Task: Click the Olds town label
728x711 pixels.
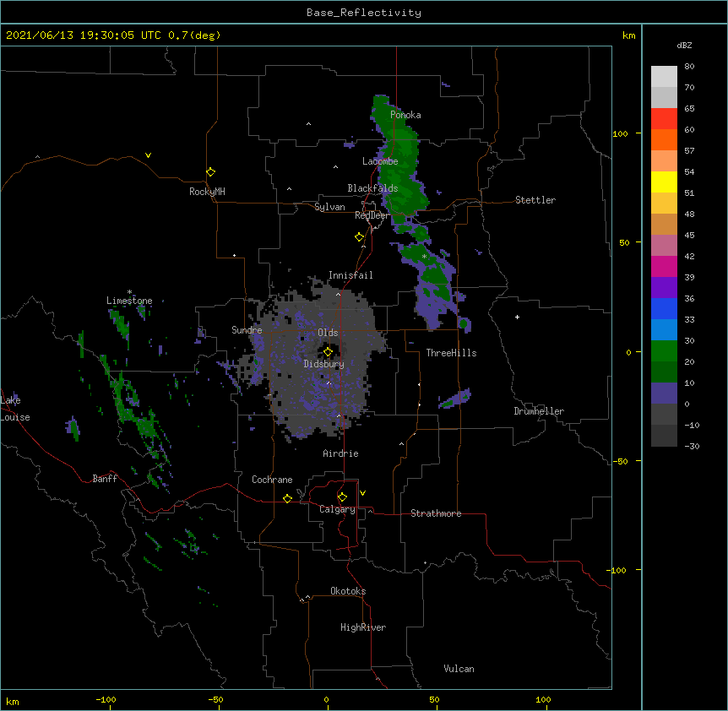Action: click(x=328, y=333)
